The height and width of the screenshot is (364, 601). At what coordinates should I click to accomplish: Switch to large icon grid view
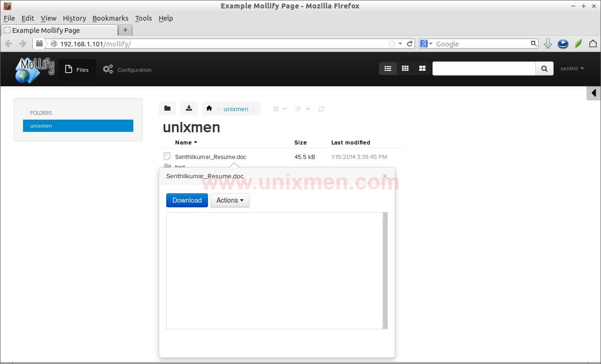tap(422, 68)
